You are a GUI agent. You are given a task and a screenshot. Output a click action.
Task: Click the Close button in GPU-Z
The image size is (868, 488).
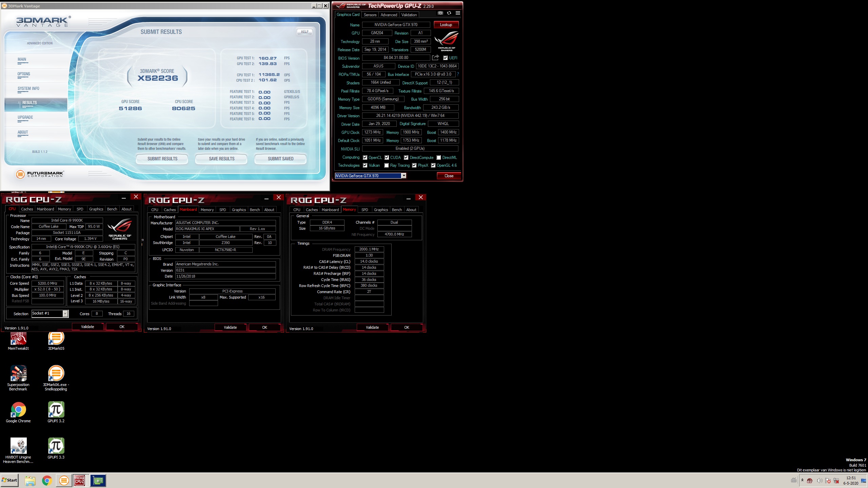tap(449, 176)
